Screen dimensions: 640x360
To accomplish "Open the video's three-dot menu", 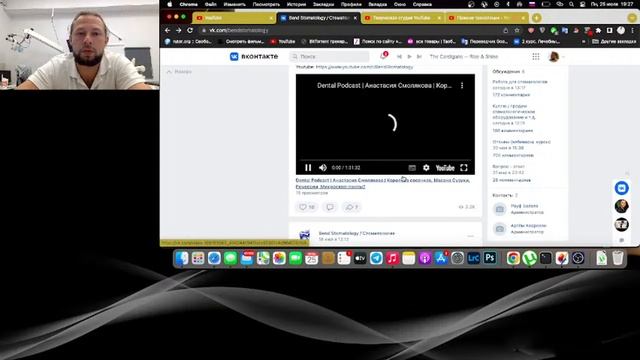I will [462, 85].
